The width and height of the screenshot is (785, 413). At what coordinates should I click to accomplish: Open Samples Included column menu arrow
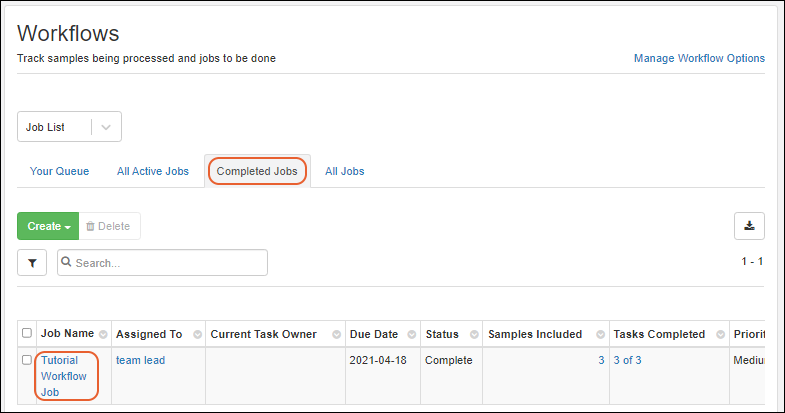pos(599,334)
